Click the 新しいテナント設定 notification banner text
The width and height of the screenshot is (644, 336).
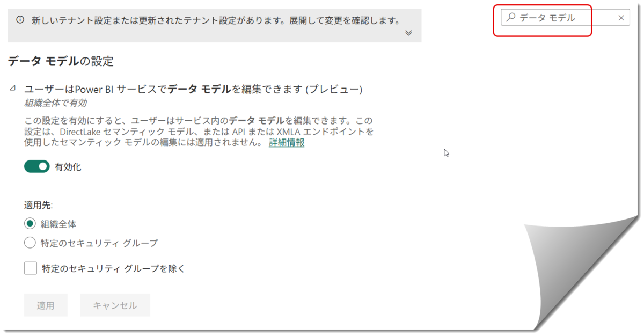(x=216, y=20)
